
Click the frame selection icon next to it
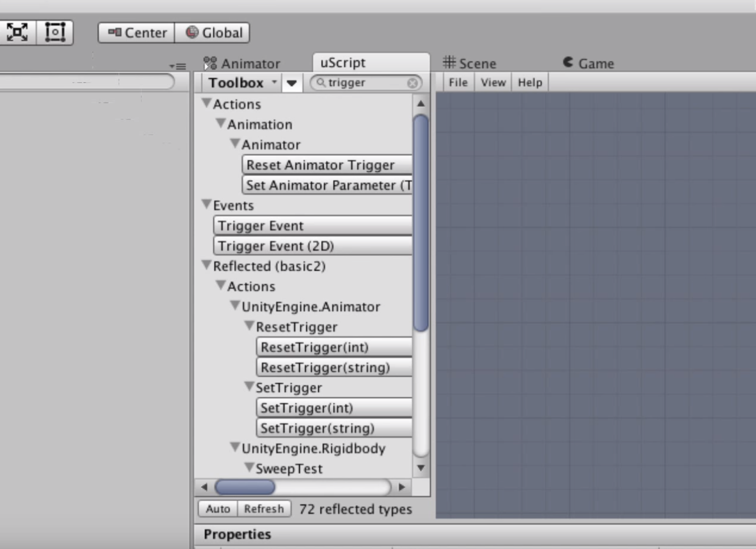pyautogui.click(x=55, y=32)
